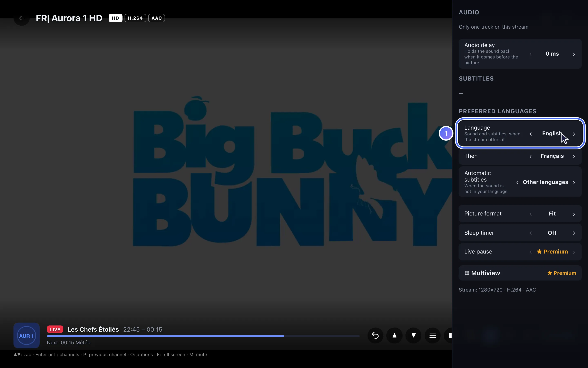Click the 'Stream: 1280×720 · H.264 · AAC' info line

coord(497,290)
